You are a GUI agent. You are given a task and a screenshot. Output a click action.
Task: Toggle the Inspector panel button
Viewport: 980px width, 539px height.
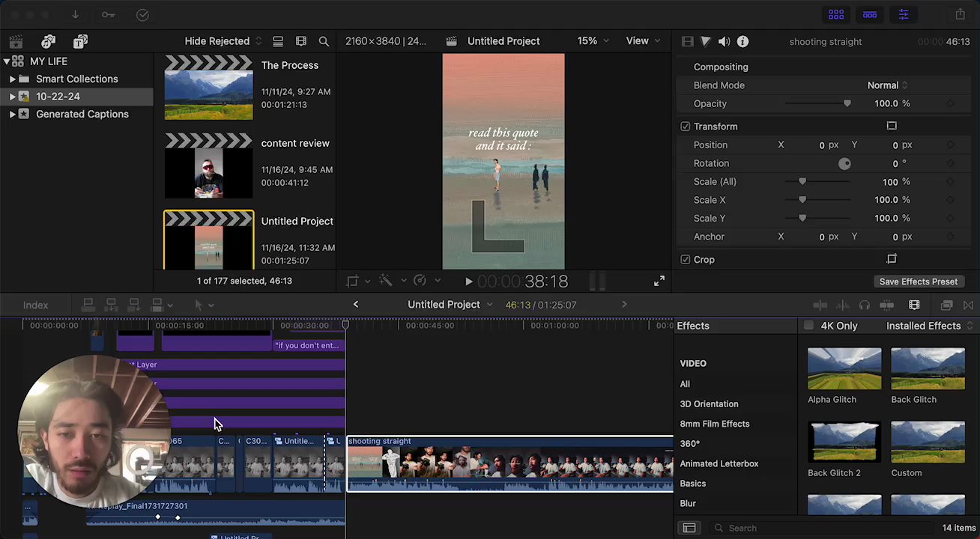[904, 14]
